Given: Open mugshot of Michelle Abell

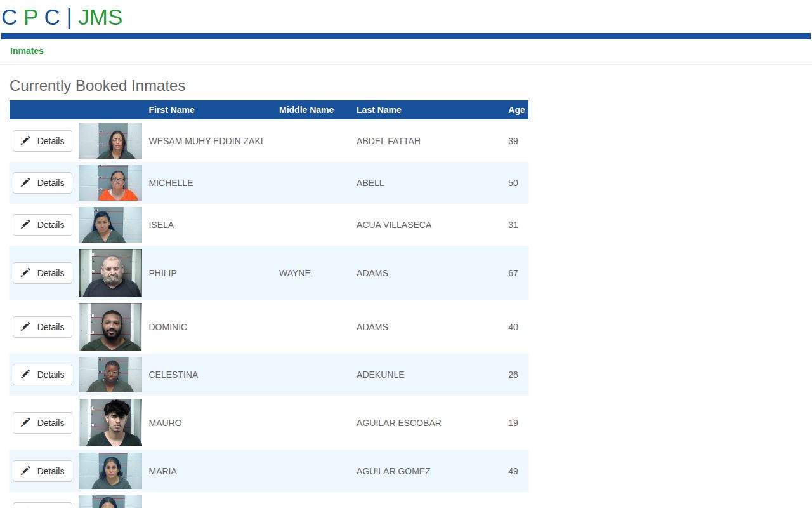Looking at the screenshot, I should tap(110, 183).
